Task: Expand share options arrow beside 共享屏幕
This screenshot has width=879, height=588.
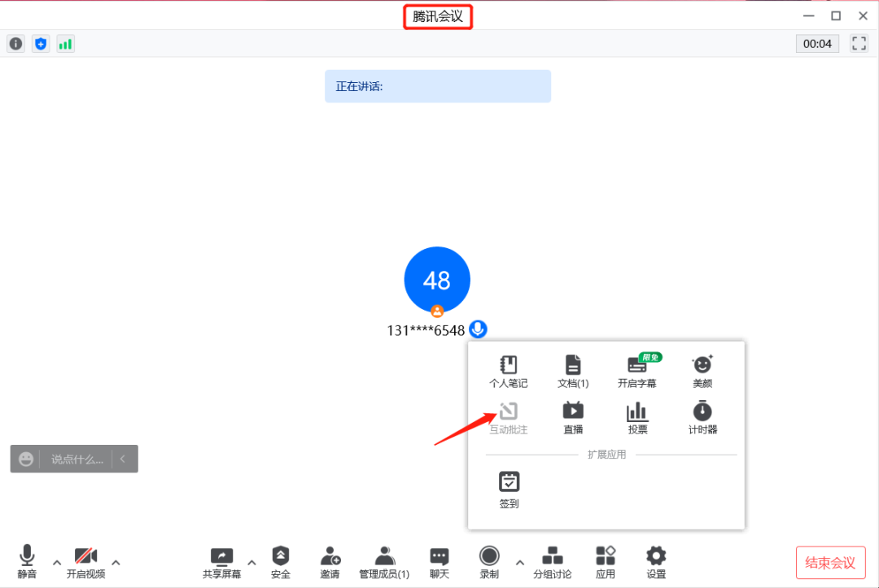Action: tap(251, 562)
